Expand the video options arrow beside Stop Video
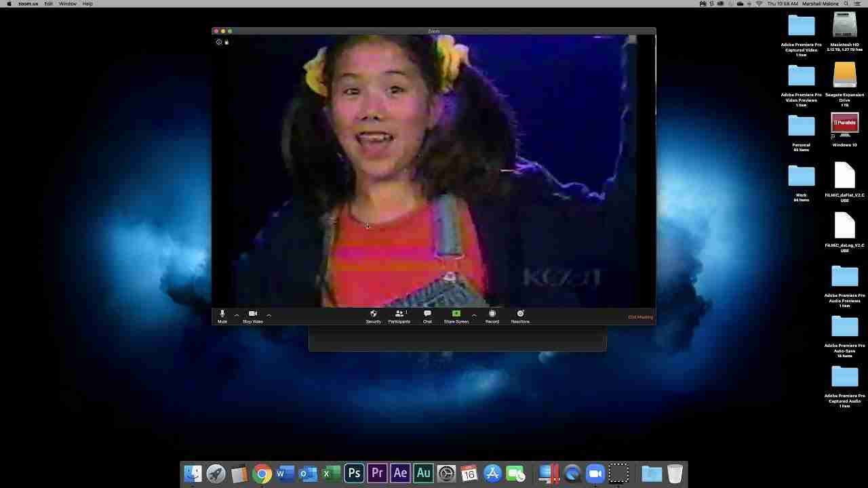The width and height of the screenshot is (868, 488). pos(269,315)
